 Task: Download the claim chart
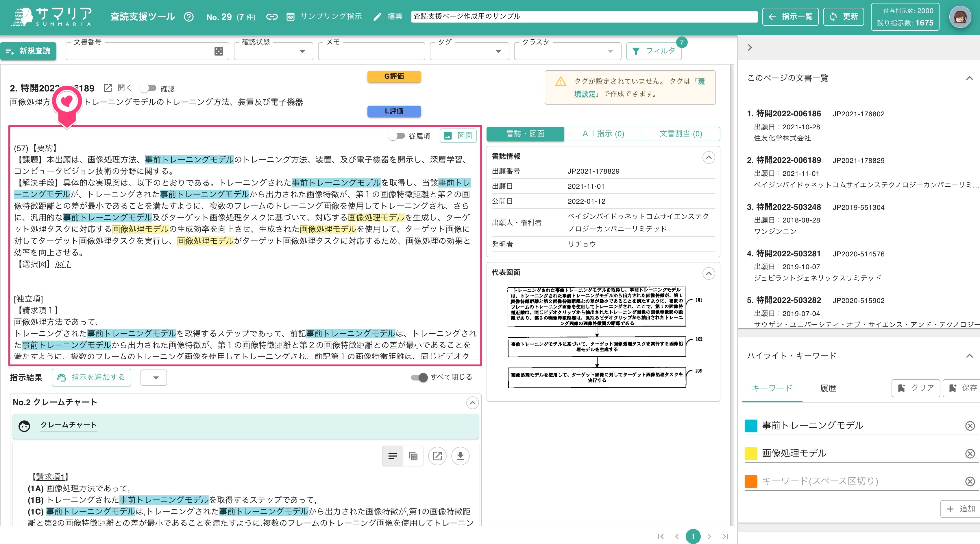pos(460,456)
